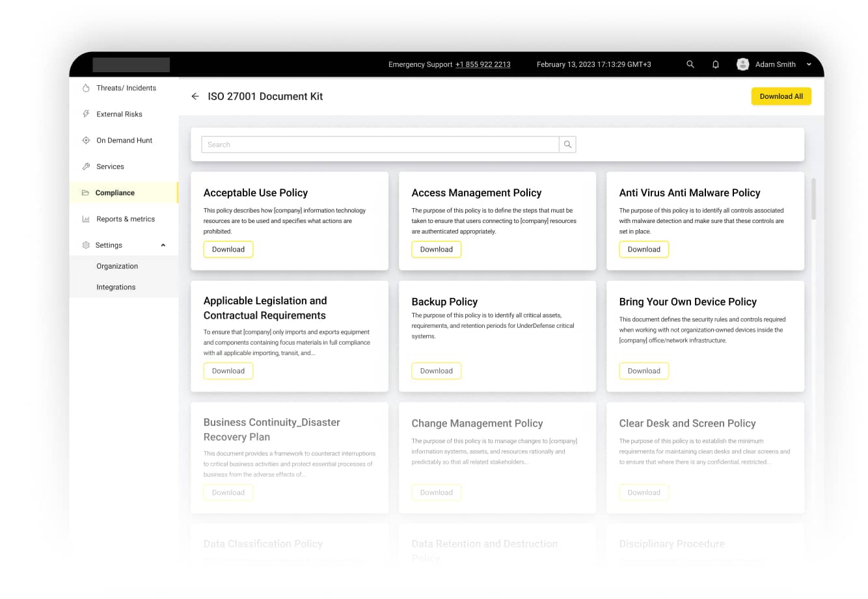The width and height of the screenshot is (868, 599).
Task: Click the date and time February 13, 2023
Action: (593, 64)
